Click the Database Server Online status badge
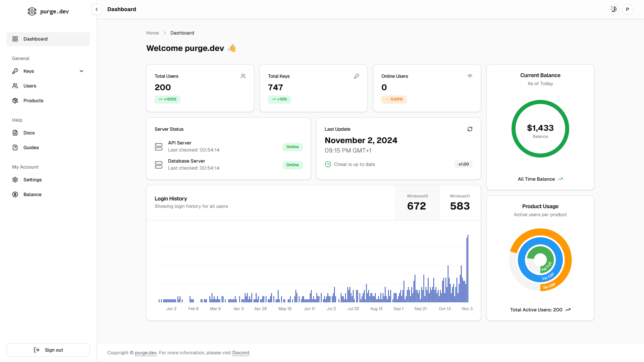 click(x=292, y=165)
